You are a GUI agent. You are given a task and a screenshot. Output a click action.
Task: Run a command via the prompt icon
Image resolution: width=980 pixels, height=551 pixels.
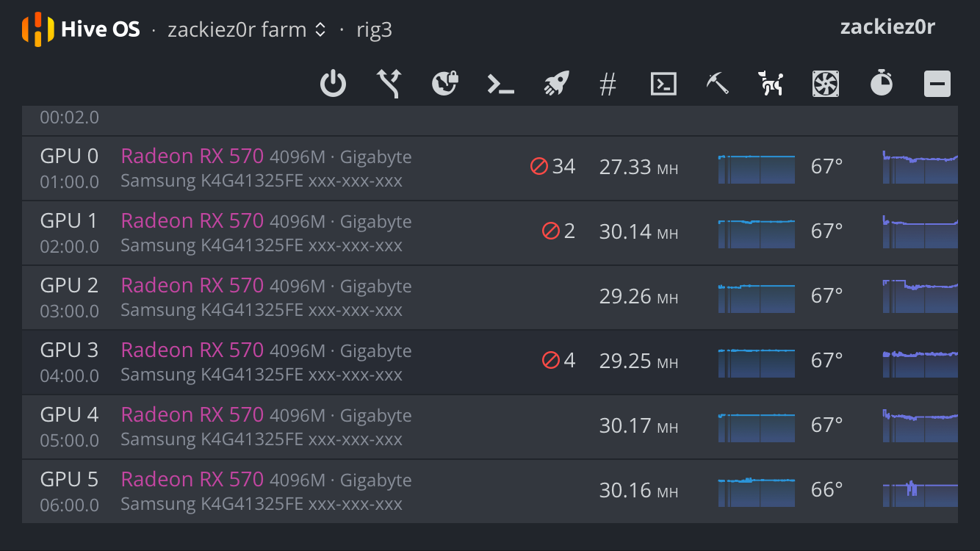point(501,84)
